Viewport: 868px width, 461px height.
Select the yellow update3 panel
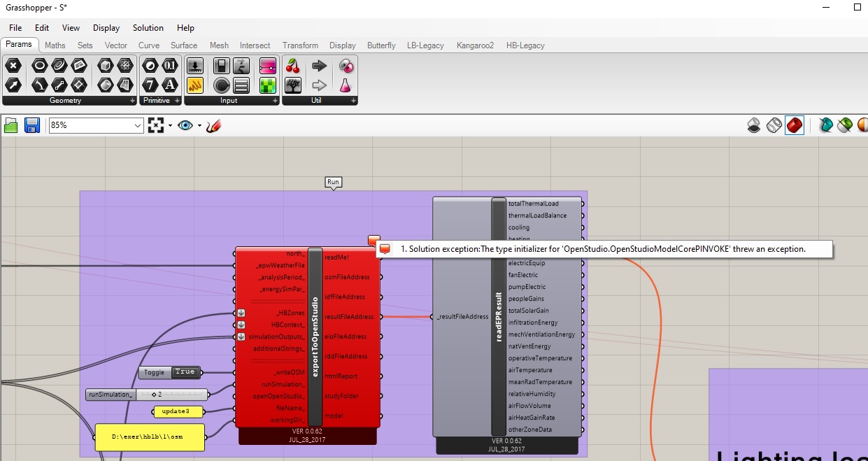click(x=178, y=411)
